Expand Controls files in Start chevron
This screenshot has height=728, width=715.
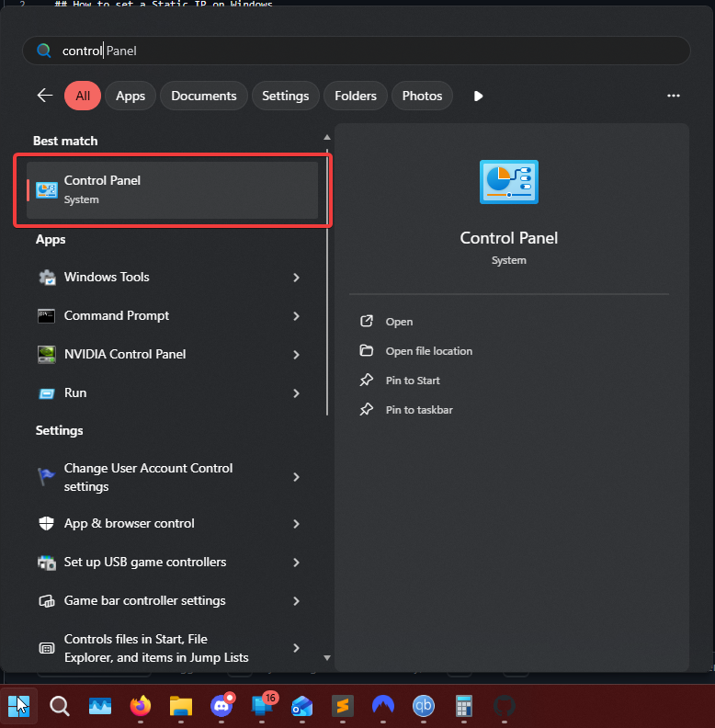[296, 648]
